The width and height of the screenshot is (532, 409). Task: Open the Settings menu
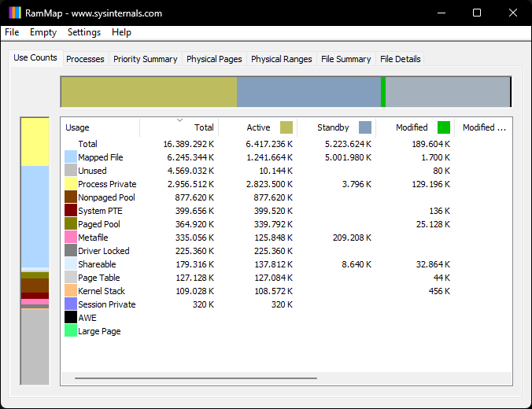(84, 32)
